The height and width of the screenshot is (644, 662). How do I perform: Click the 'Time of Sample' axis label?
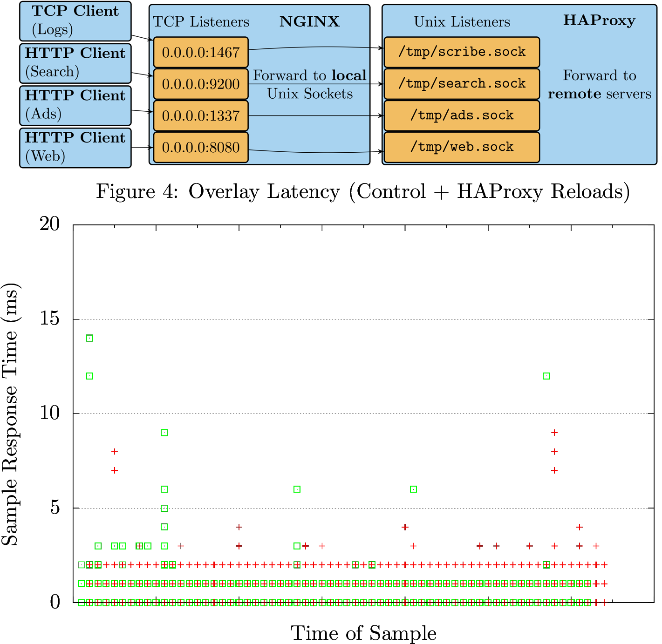click(364, 633)
